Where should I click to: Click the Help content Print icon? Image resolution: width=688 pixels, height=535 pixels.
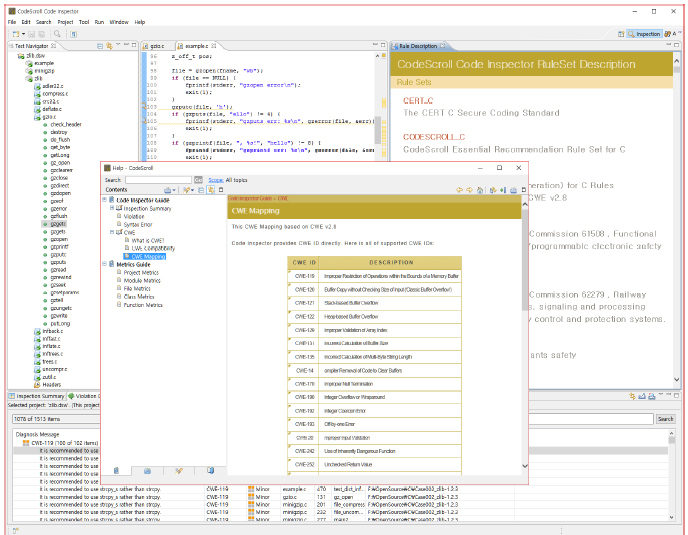513,190
